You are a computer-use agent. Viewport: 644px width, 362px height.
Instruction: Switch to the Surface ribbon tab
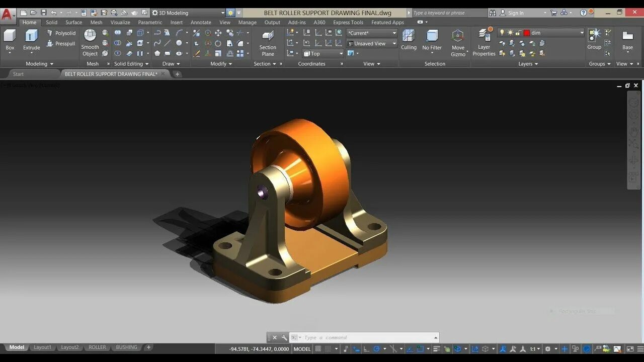pos(73,22)
